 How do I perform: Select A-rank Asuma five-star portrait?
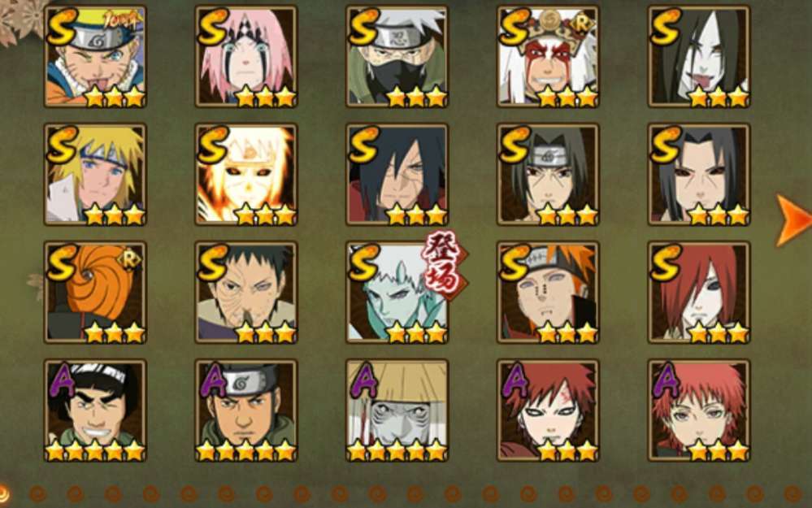click(246, 410)
